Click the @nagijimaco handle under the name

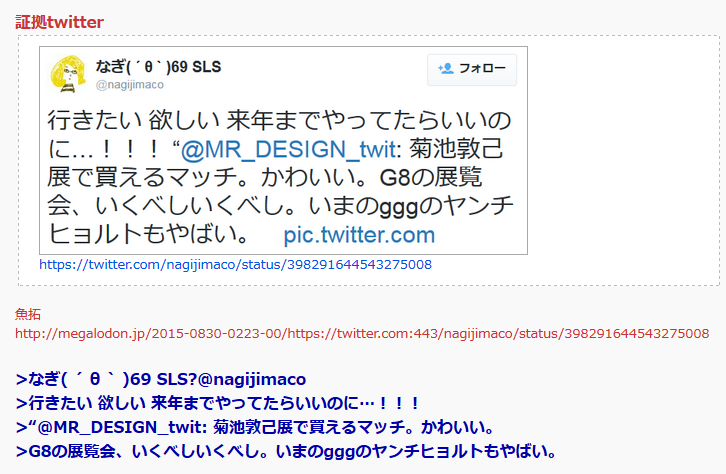tap(130, 85)
